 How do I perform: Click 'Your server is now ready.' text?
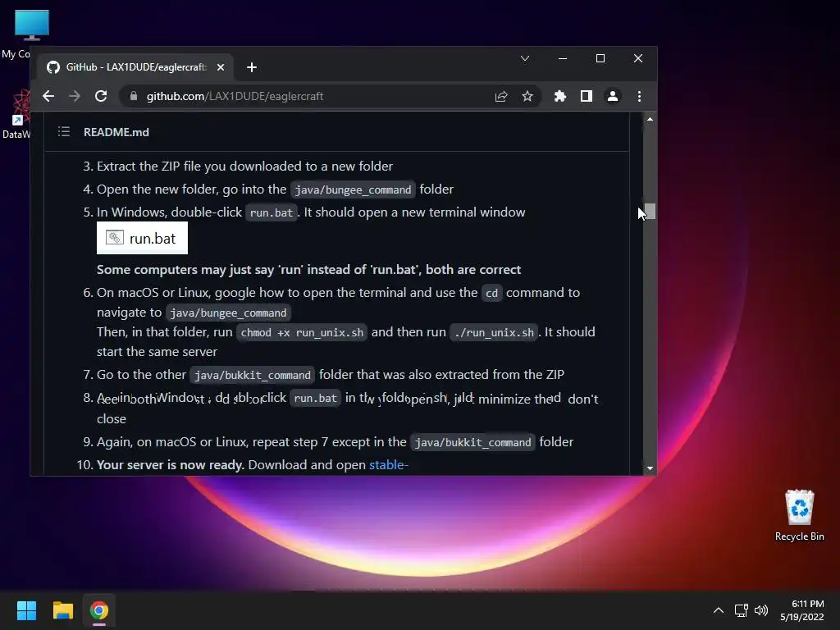(x=171, y=464)
